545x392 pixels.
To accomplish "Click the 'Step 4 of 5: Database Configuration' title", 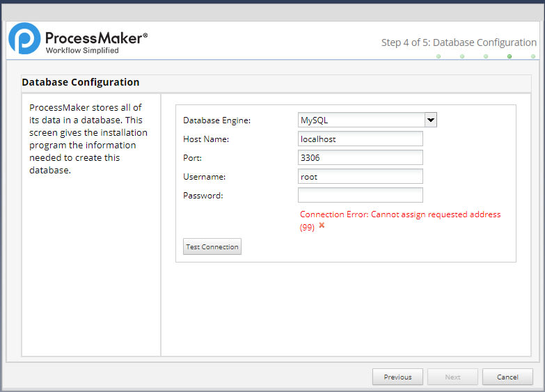I will point(459,42).
